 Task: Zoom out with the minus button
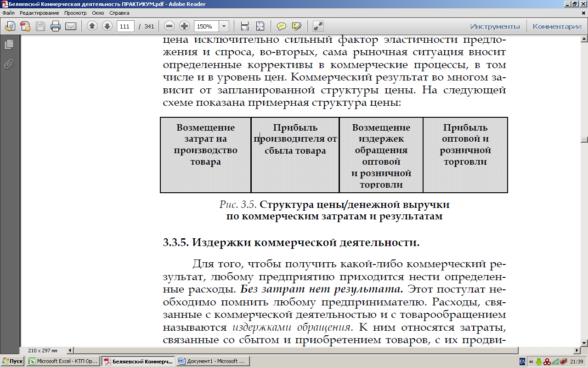click(x=169, y=26)
